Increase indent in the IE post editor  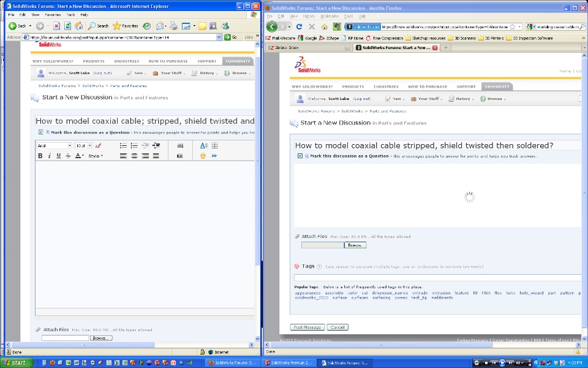point(156,146)
